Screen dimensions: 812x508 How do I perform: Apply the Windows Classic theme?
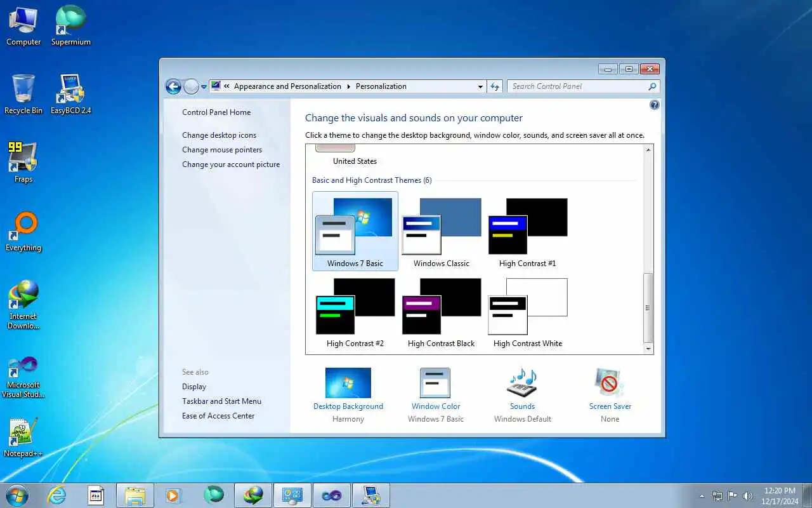tap(442, 232)
